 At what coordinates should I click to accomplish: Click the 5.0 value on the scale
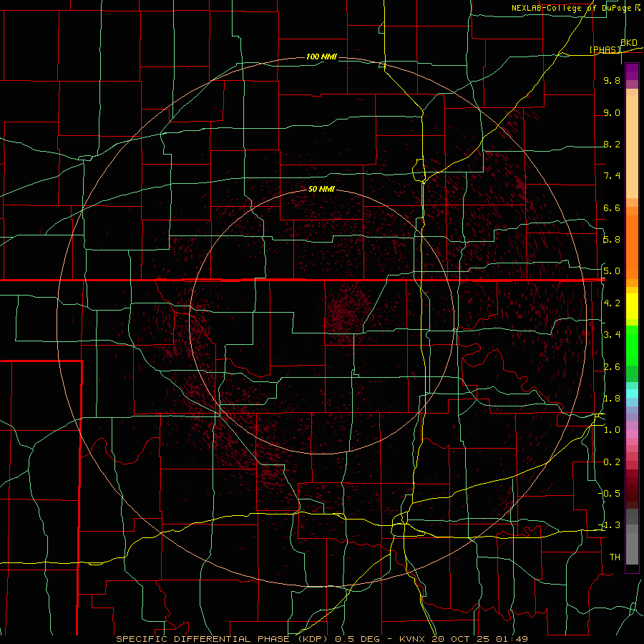tap(612, 271)
